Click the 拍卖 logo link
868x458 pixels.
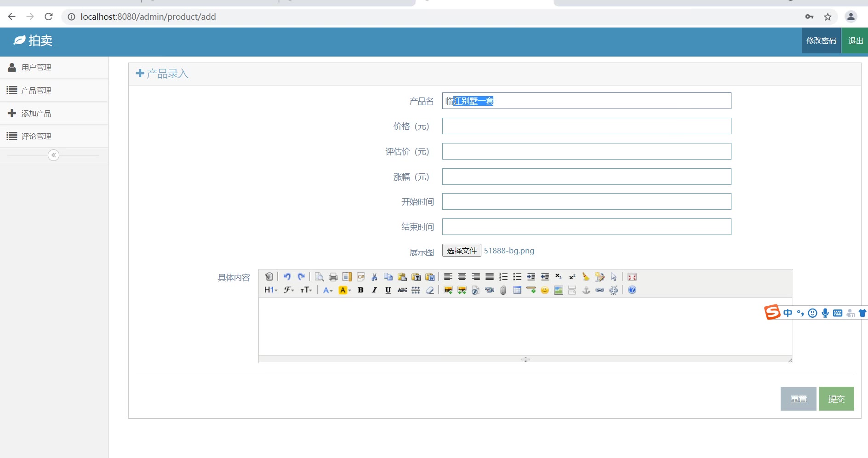coord(33,41)
